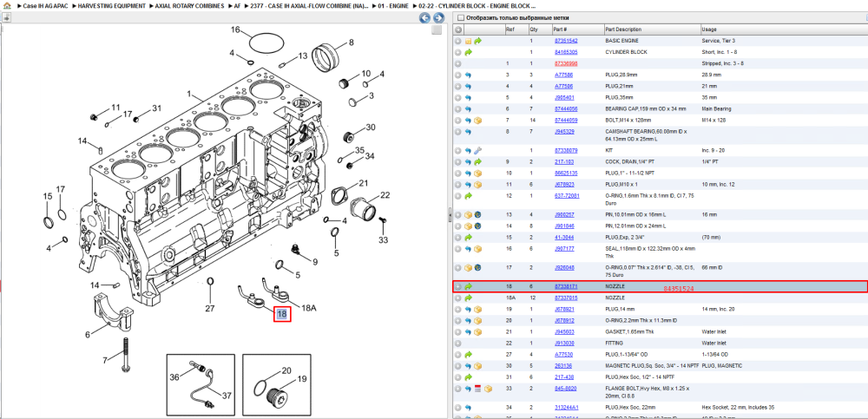The width and height of the screenshot is (868, 419).
Task: Open part number link 87337015
Action: (566, 298)
